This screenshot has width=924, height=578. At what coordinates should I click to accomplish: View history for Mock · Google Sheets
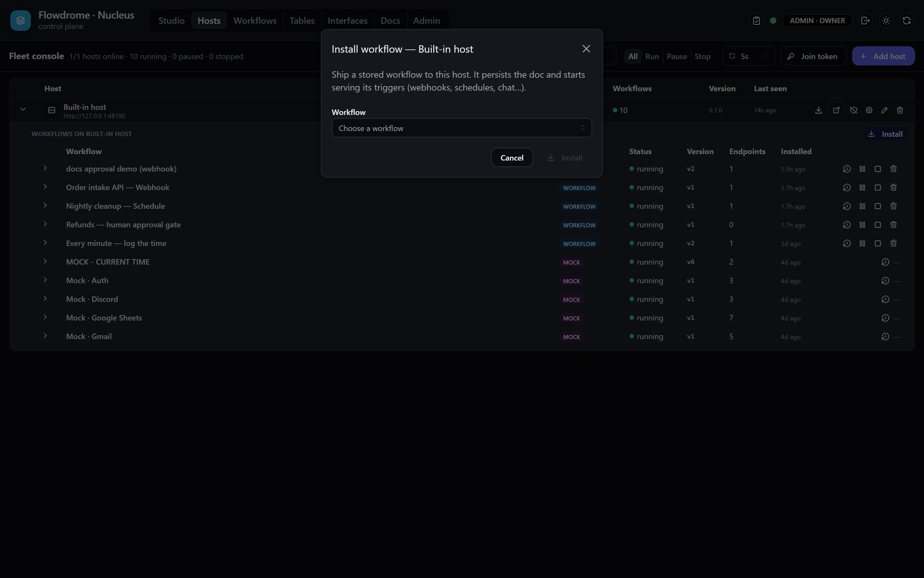[886, 318]
